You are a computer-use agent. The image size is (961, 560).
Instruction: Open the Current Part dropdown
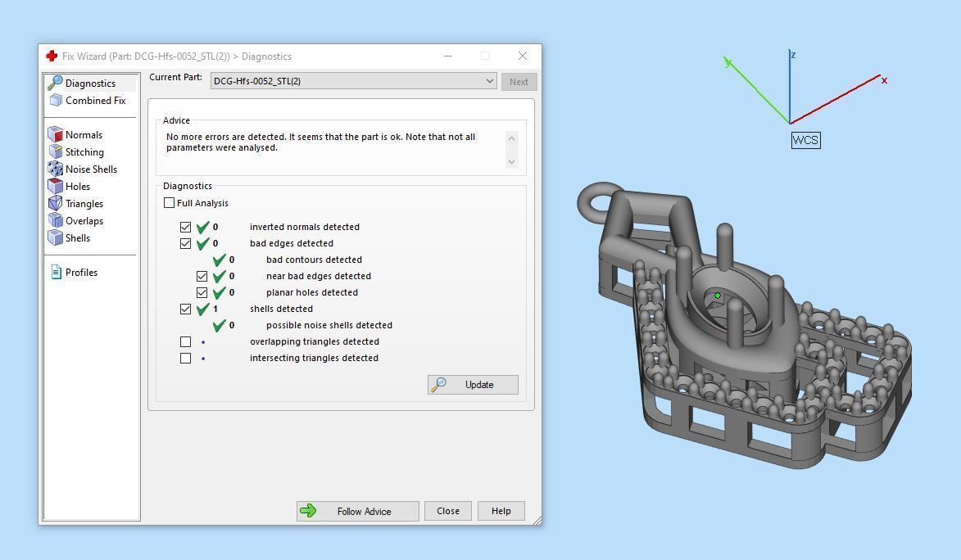click(354, 81)
